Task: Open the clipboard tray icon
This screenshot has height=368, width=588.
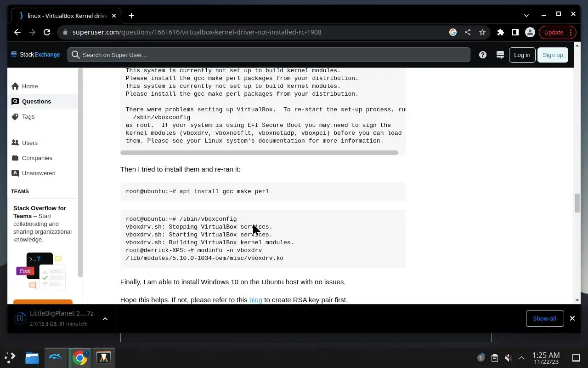Action: (494, 357)
